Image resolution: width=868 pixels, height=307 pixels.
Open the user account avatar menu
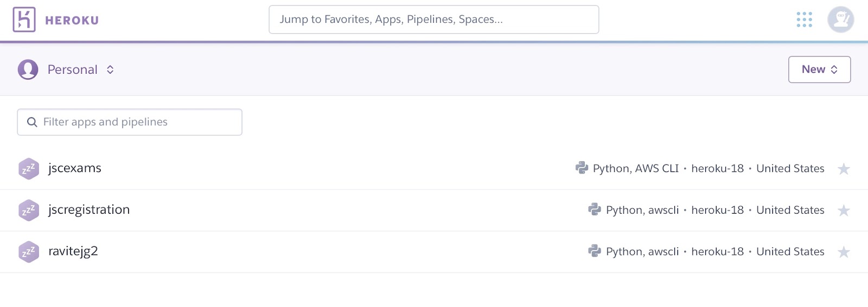point(840,20)
